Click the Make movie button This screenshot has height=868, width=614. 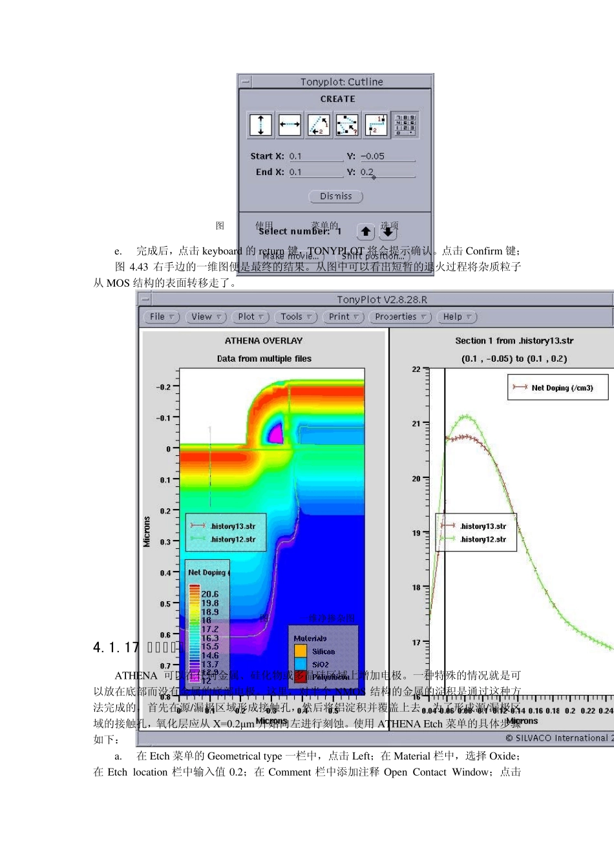point(290,256)
